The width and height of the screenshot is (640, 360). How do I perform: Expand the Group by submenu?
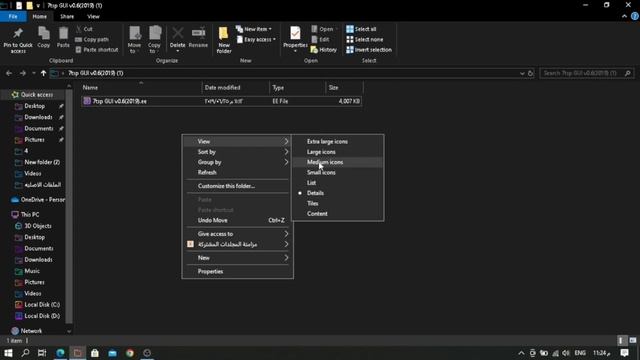pyautogui.click(x=238, y=162)
